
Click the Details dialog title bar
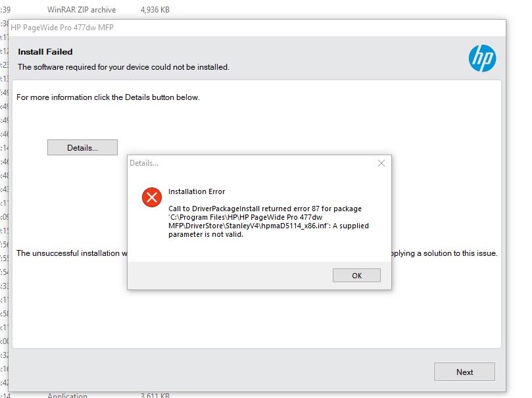coord(250,163)
